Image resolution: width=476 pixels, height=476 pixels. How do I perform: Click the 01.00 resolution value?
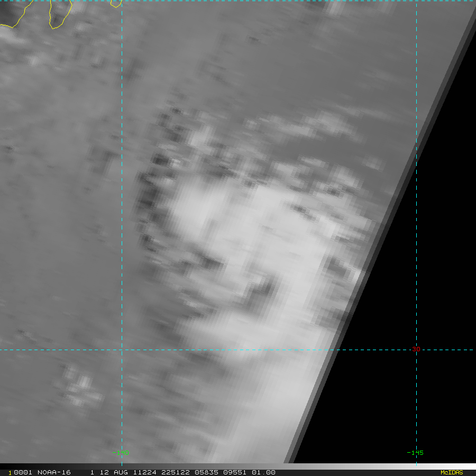(263, 472)
